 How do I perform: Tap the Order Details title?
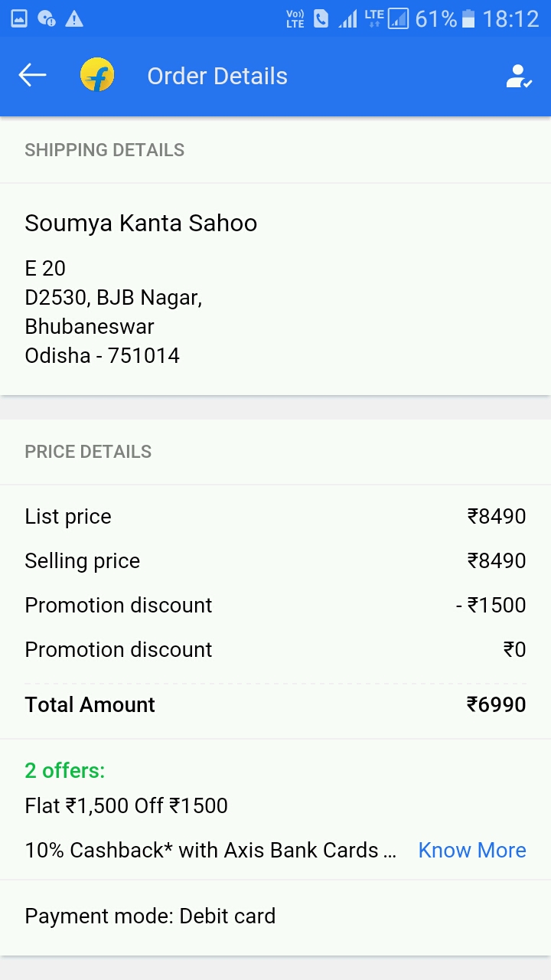click(x=217, y=76)
